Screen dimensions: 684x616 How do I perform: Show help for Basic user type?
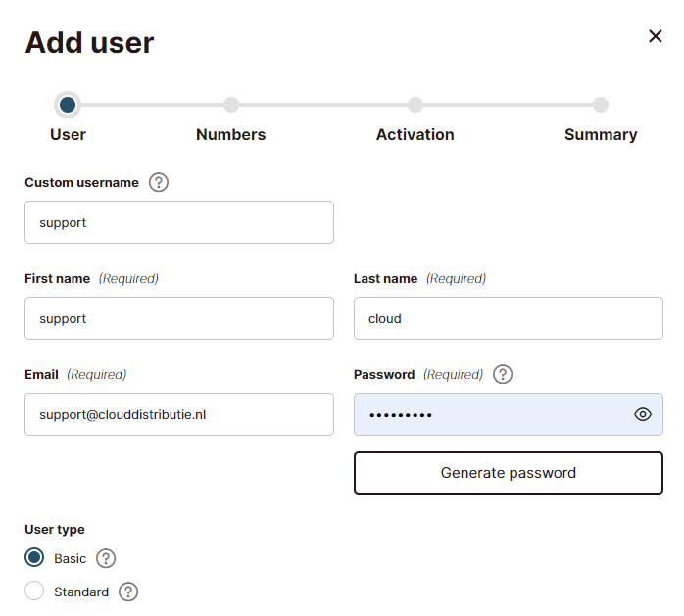[106, 558]
